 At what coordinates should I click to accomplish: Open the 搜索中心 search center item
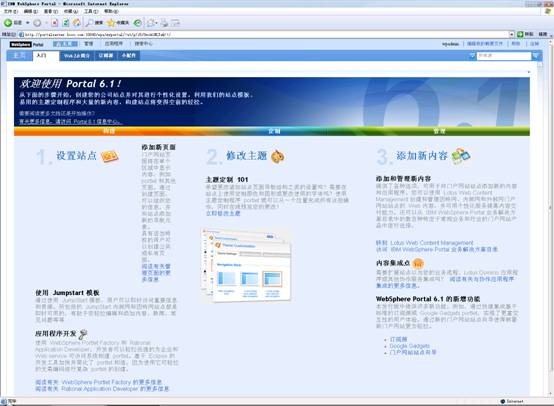[x=143, y=44]
